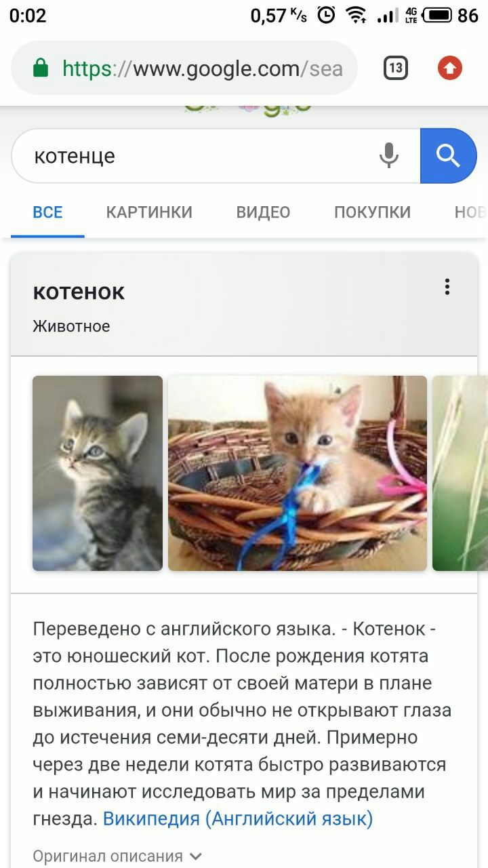Open the orange kitten in basket image

point(298,473)
